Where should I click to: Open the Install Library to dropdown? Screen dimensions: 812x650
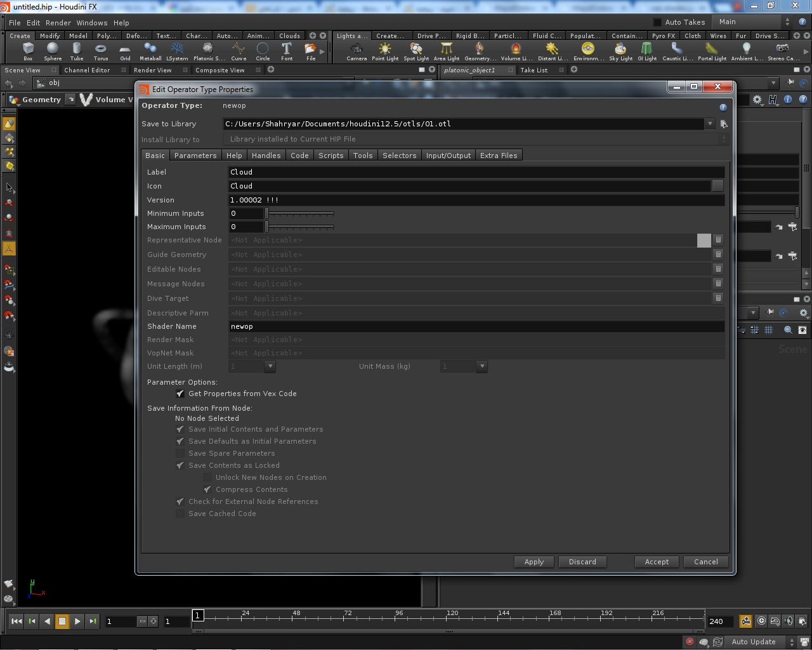[x=476, y=139]
